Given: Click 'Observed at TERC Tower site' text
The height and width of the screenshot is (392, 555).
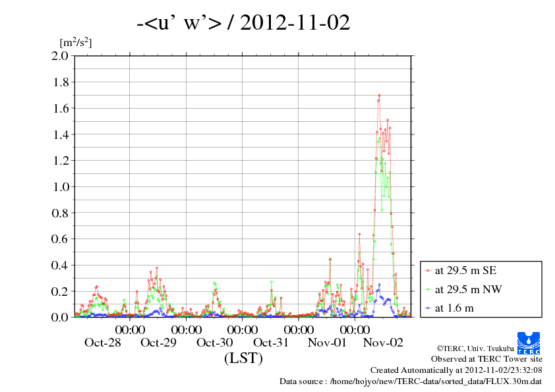Looking at the screenshot, I should pos(486,359).
